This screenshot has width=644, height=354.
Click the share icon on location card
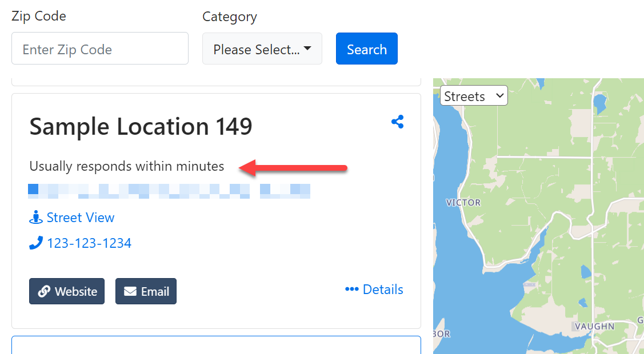[397, 122]
